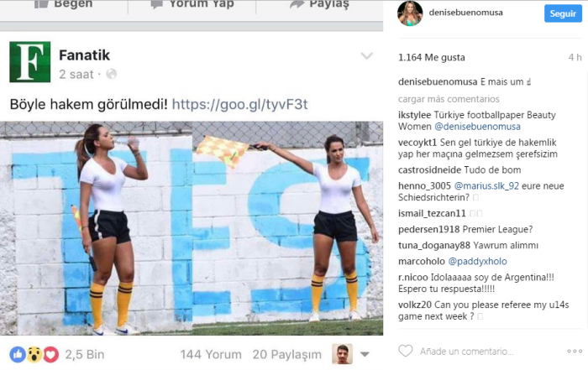The width and height of the screenshot is (588, 370).
Task: Open the 144 Yorum comments count
Action: [211, 354]
